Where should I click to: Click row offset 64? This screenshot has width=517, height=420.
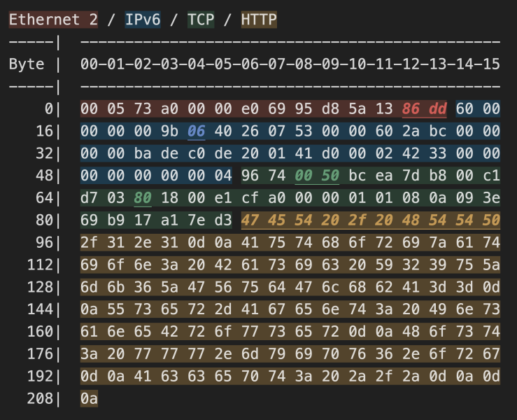pyautogui.click(x=44, y=198)
